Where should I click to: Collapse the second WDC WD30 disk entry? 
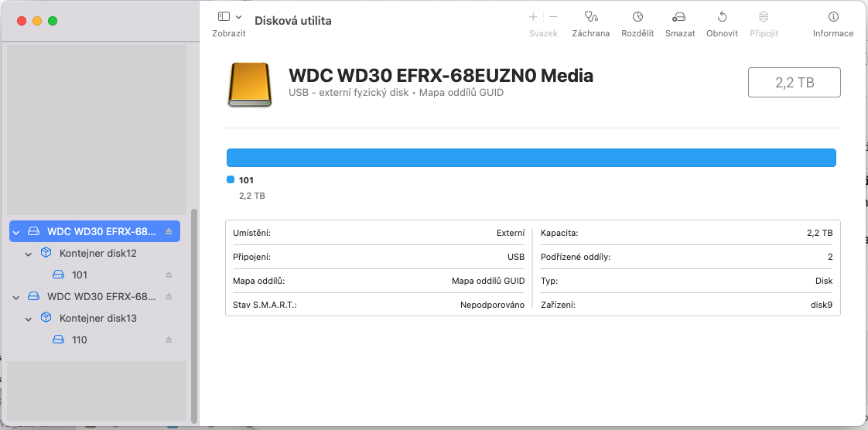pos(16,297)
